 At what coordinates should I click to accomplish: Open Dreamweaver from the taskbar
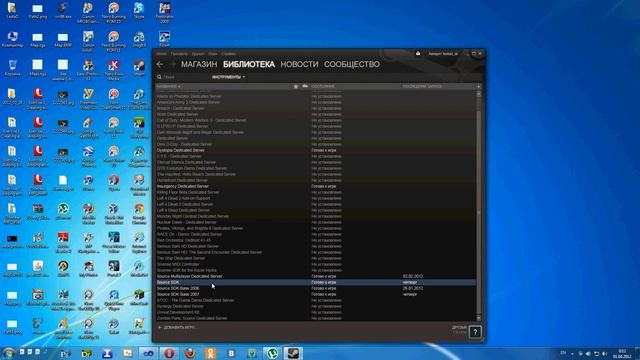[86, 354]
